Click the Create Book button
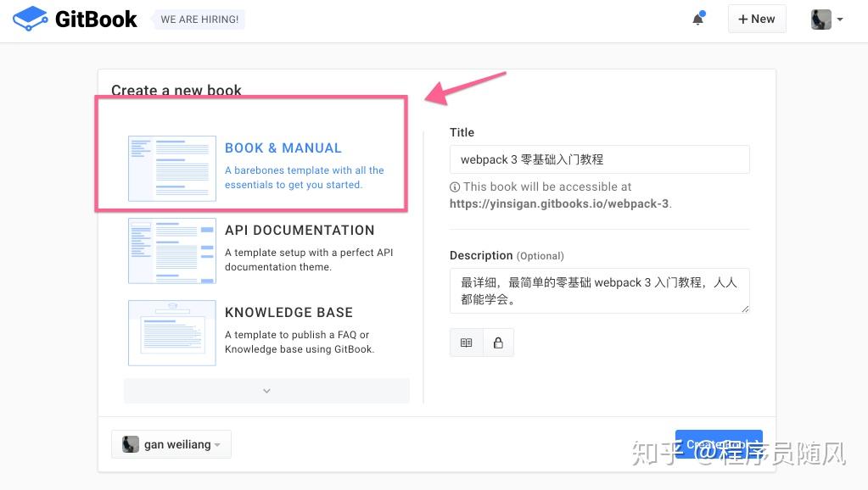The image size is (868, 490). [719, 444]
